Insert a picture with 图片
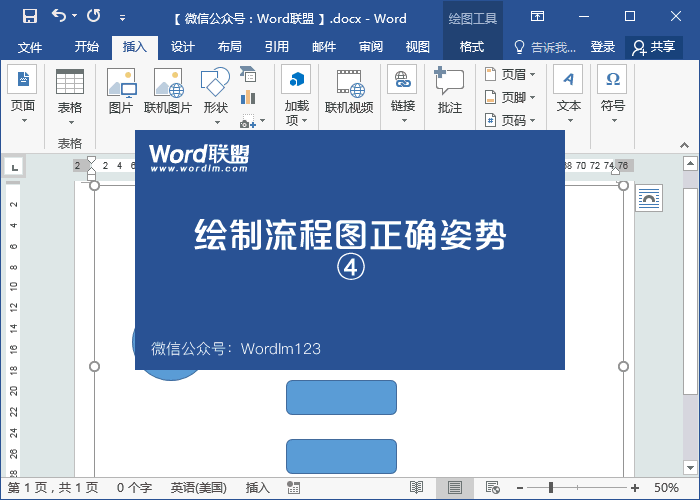700x500 pixels. pyautogui.click(x=121, y=90)
